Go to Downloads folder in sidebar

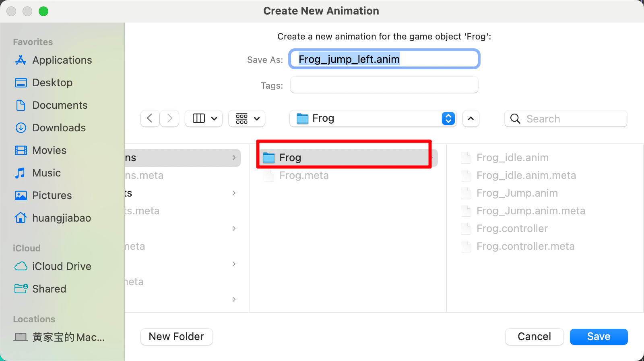[x=50, y=128]
